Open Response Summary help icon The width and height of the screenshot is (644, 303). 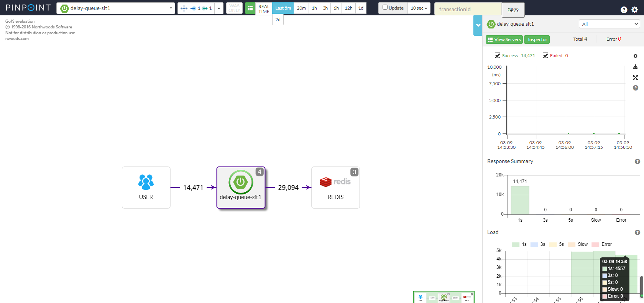[637, 161]
